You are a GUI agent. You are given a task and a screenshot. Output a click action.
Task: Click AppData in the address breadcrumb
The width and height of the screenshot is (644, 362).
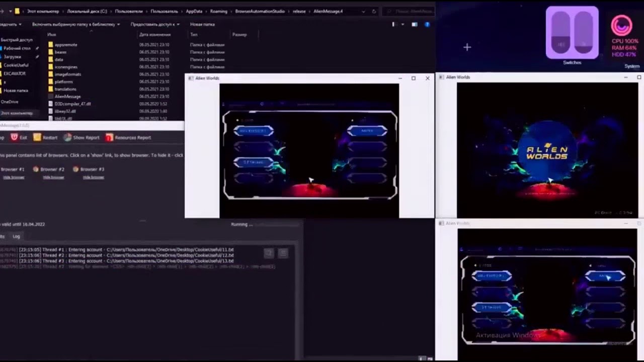[x=194, y=11]
